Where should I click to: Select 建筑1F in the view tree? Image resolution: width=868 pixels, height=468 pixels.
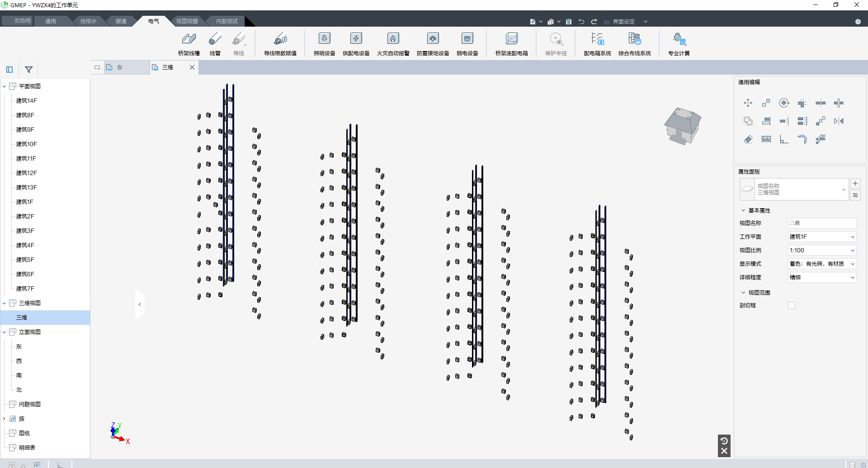click(x=25, y=202)
